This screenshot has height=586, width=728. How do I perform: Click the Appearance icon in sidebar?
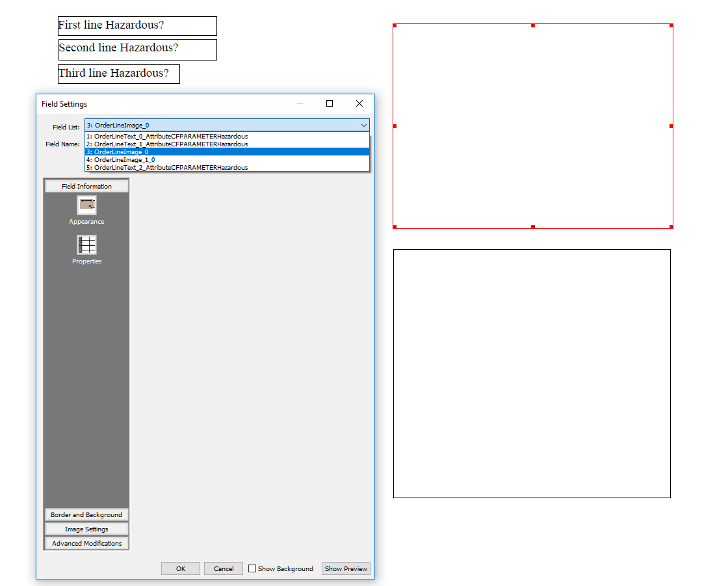pos(86,206)
